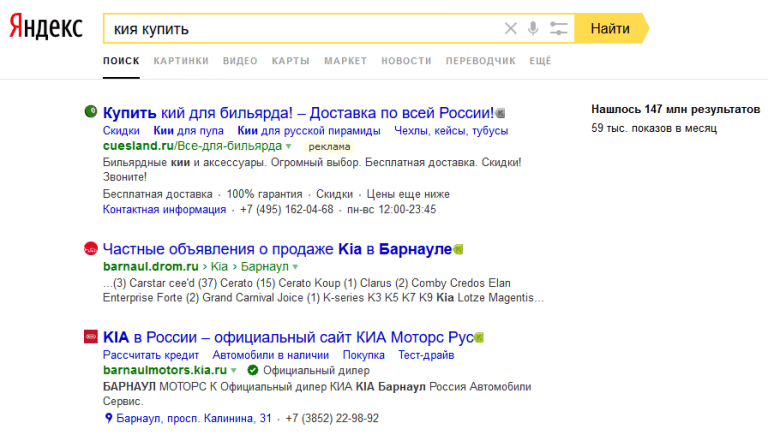Expand the arrow after barnaul.drom.ru › Kia › Барнаул
Screen dimensions: 768x447
pyautogui.click(x=296, y=267)
